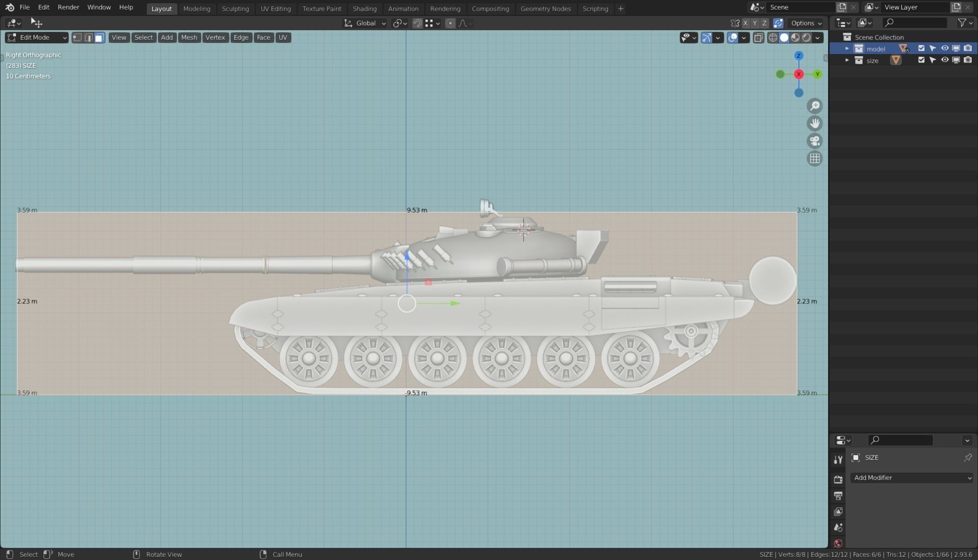978x560 pixels.
Task: Open the Face menu
Action: (263, 38)
